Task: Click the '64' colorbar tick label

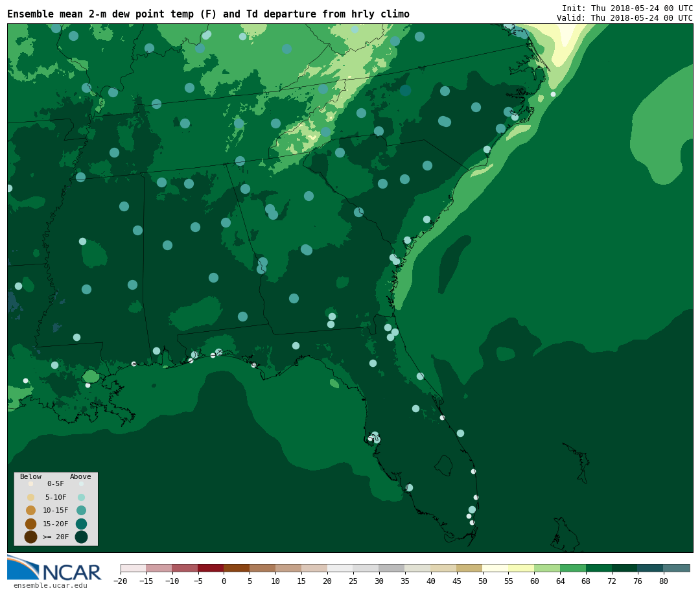Action: click(x=560, y=581)
